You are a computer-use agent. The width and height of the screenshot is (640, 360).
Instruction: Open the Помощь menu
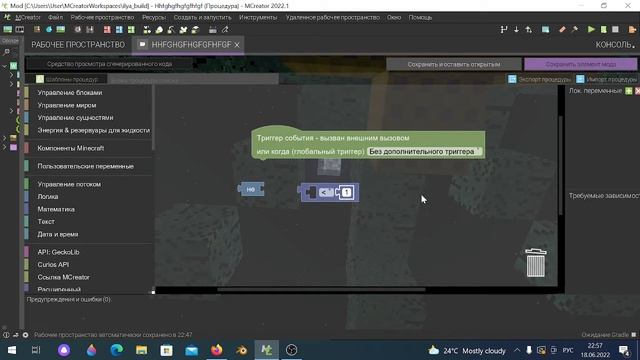pyautogui.click(x=420, y=17)
